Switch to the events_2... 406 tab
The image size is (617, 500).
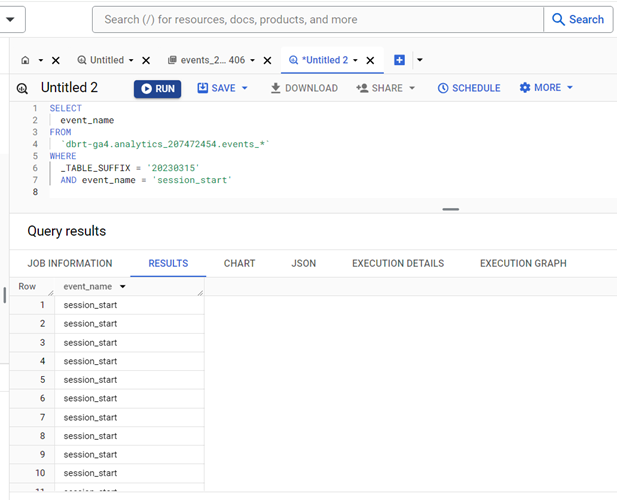click(207, 60)
